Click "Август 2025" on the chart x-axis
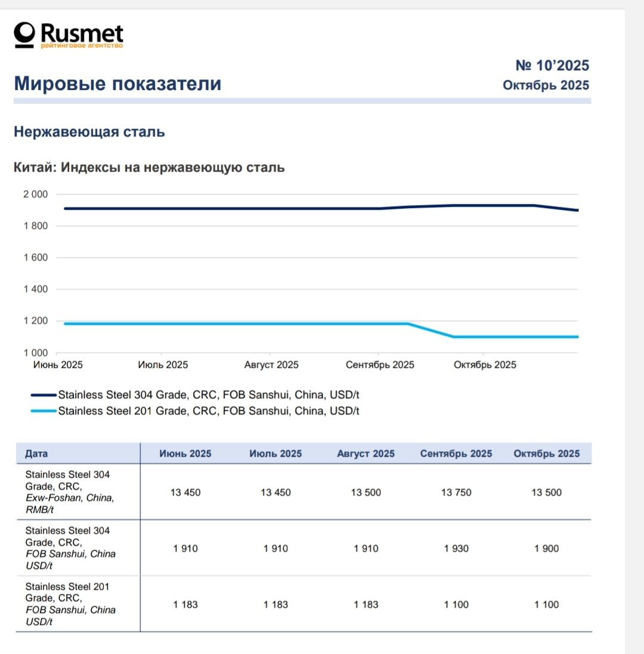 pyautogui.click(x=271, y=365)
